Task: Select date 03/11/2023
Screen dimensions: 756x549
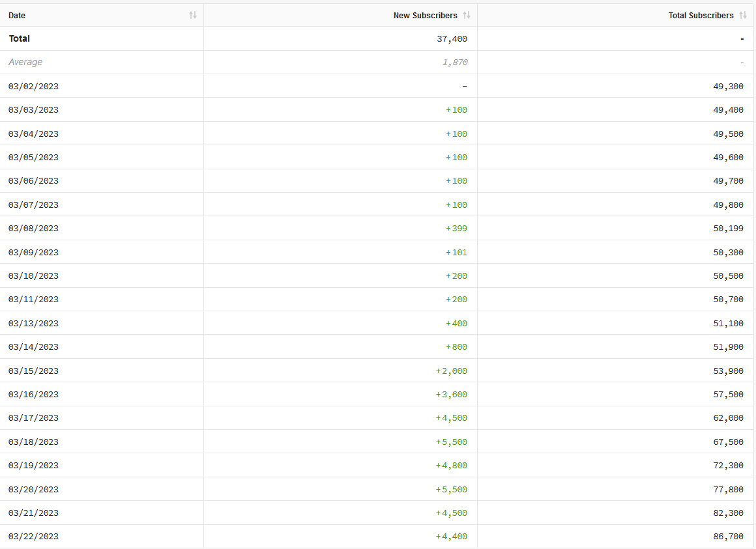Action: coord(33,300)
